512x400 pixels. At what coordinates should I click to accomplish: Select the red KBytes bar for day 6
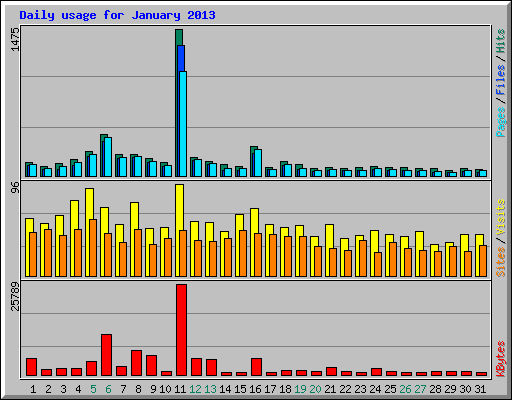click(107, 355)
